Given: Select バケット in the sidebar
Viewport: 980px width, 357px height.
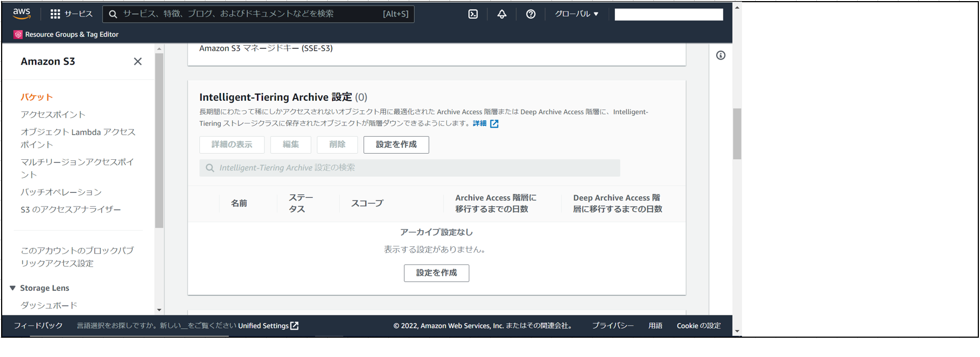Looking at the screenshot, I should pyautogui.click(x=37, y=97).
